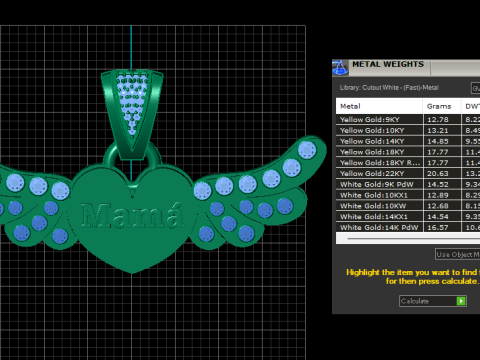
Task: Click the gem at right wing tip
Action: tap(307, 149)
